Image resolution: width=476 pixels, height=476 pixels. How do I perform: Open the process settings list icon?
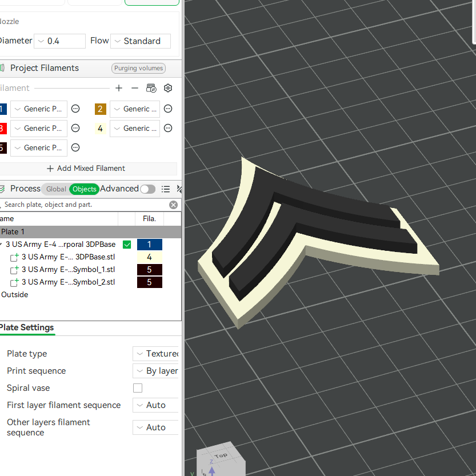pos(166,189)
